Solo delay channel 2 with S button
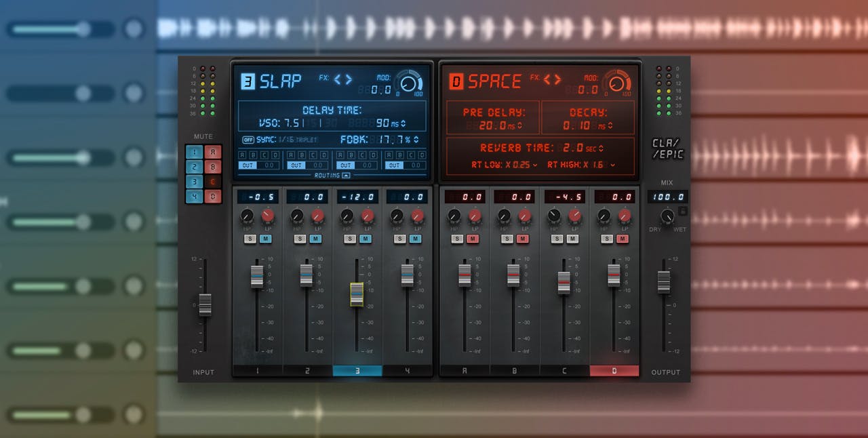This screenshot has width=868, height=438. point(300,239)
